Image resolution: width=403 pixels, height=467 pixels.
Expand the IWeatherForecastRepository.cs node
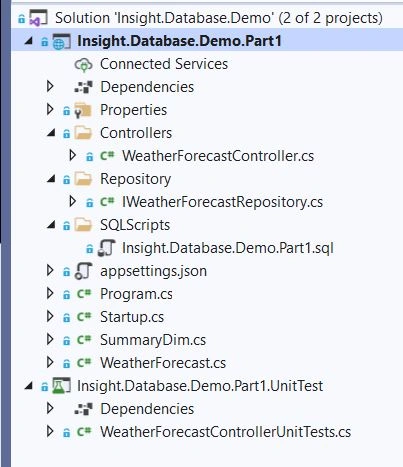click(73, 201)
